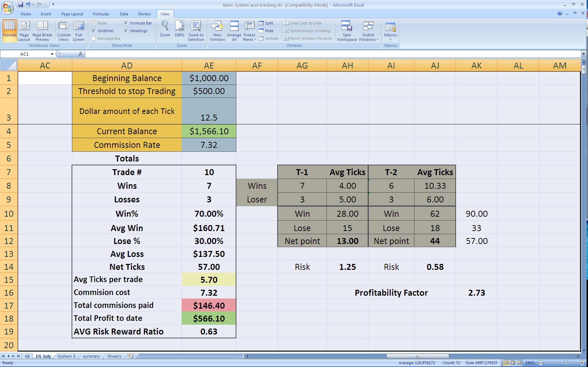
Task: Click the horizontal scrollbar thumb
Action: (417, 357)
